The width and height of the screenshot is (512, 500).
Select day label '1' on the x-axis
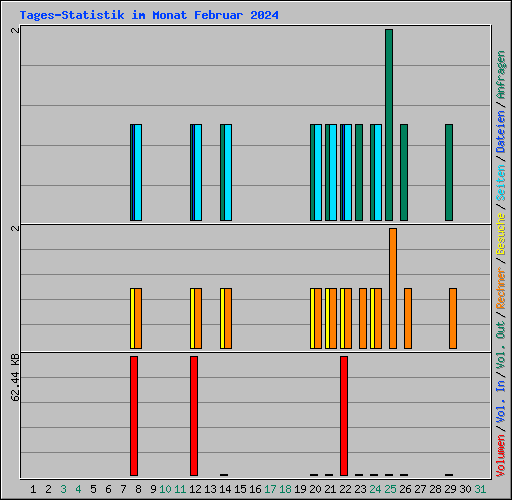tap(33, 489)
